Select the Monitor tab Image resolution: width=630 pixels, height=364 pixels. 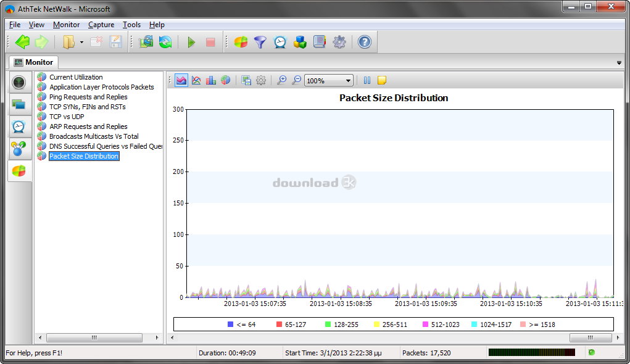34,62
